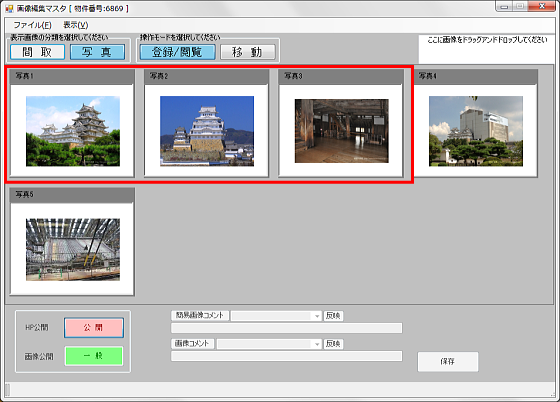Select the 写真1 castle thumbnail
This screenshot has width=560, height=402.
[73, 131]
